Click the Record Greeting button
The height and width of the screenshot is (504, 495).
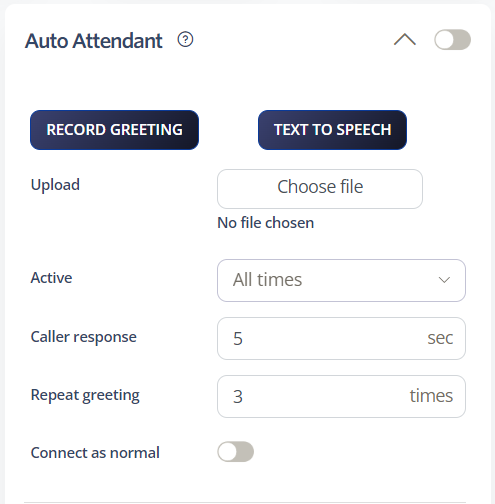coord(114,130)
